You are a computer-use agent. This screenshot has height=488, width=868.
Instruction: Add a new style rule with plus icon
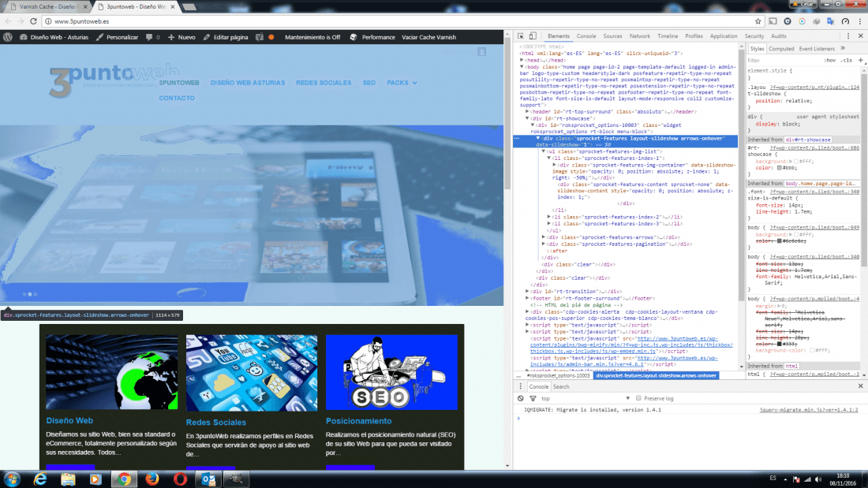[860, 60]
